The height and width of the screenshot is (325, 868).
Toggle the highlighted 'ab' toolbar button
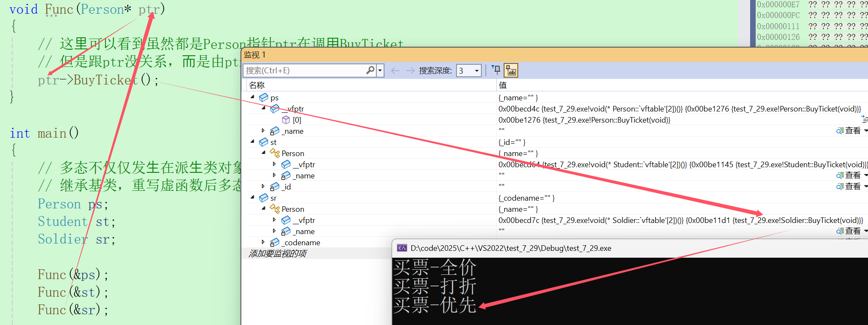click(511, 70)
